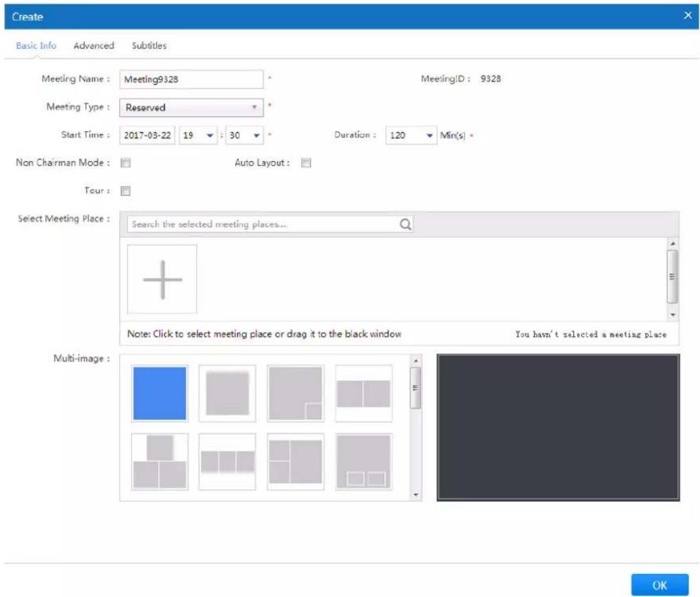
Task: Click the OK button
Action: pos(659,585)
